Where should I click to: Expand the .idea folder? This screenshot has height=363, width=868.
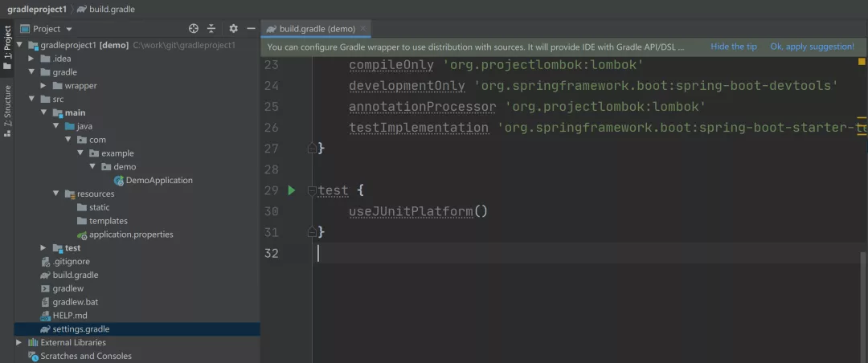tap(31, 59)
